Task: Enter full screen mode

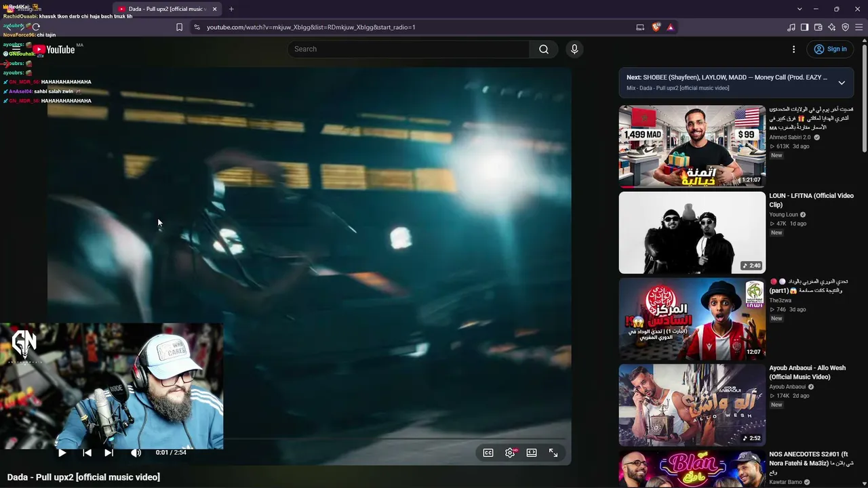Action: tap(553, 453)
